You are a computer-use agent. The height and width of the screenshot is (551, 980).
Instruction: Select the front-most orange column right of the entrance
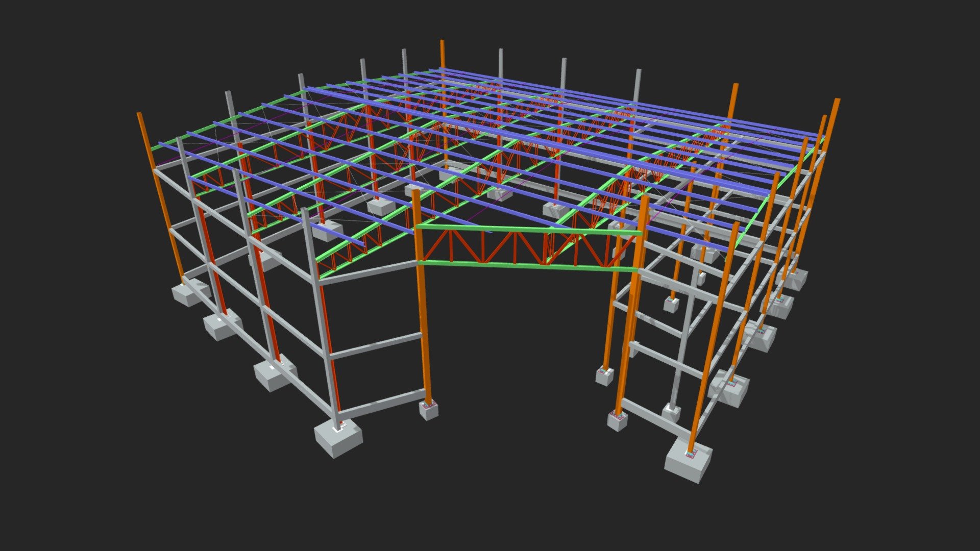(x=632, y=305)
